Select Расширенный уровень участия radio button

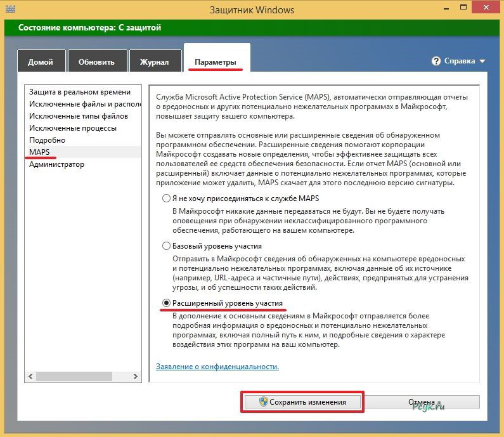point(166,303)
